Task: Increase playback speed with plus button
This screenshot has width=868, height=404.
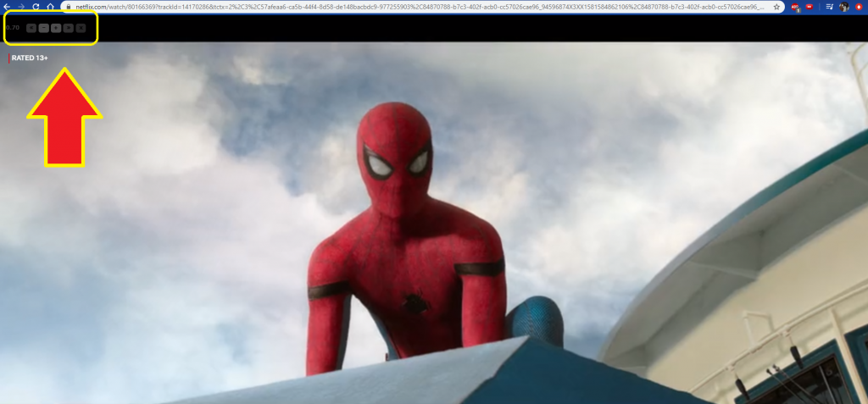Action: 56,28
